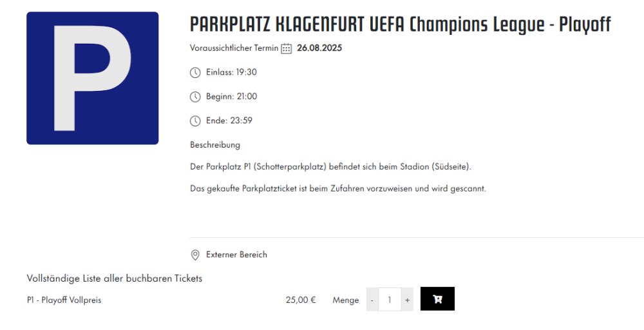644x330 pixels.
Task: Select the Externer Bereich location label
Action: [236, 255]
